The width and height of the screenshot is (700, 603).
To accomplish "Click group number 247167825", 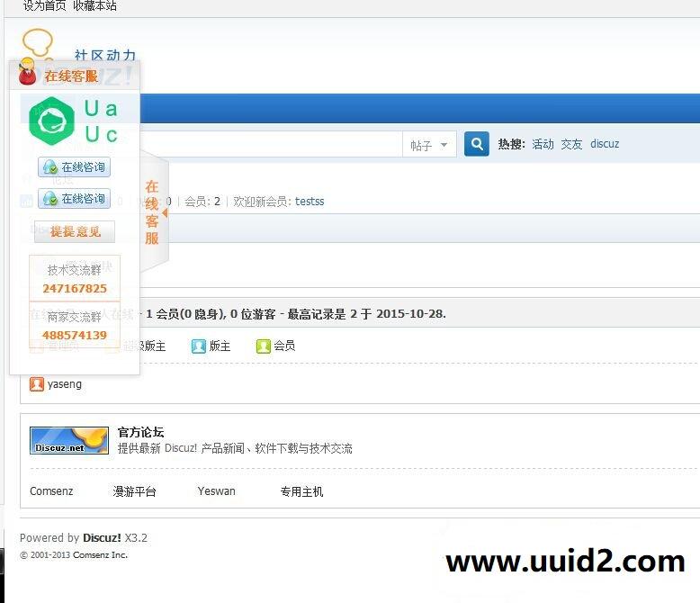I will pos(75,289).
